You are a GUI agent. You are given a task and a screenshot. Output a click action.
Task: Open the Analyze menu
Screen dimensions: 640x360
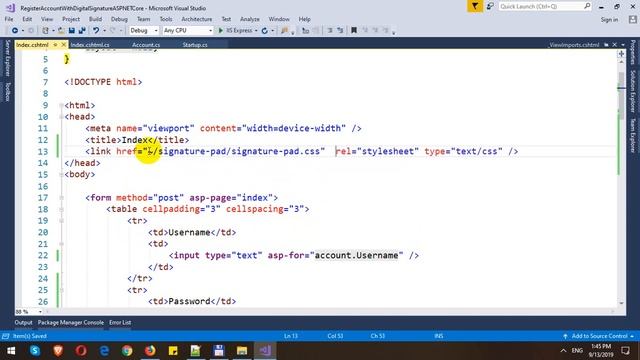tap(249, 19)
